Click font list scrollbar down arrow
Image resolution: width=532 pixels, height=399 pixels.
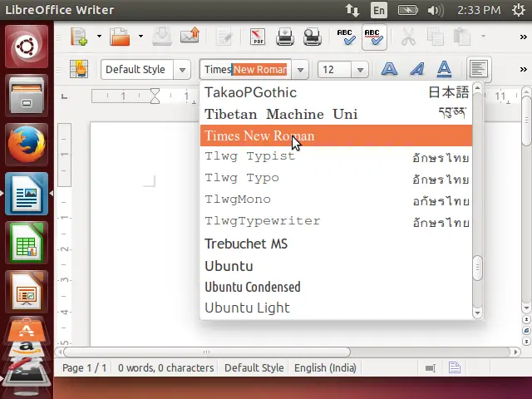[x=478, y=313]
